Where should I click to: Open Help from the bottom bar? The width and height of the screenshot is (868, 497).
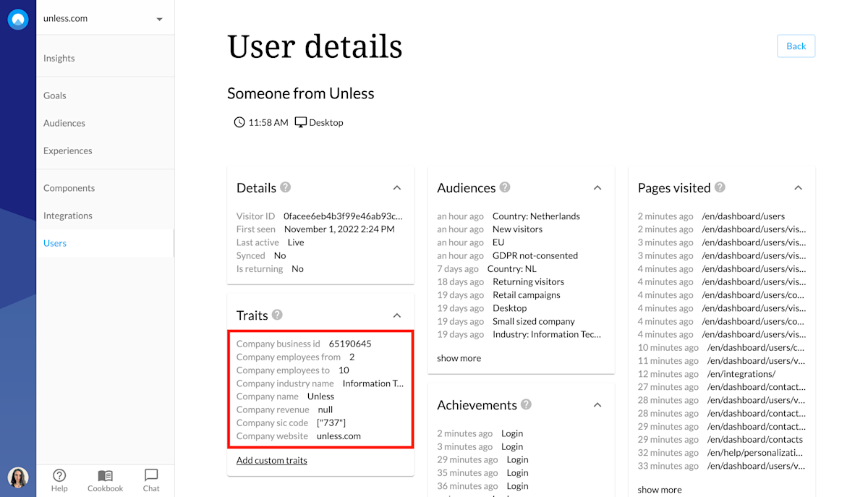[59, 480]
